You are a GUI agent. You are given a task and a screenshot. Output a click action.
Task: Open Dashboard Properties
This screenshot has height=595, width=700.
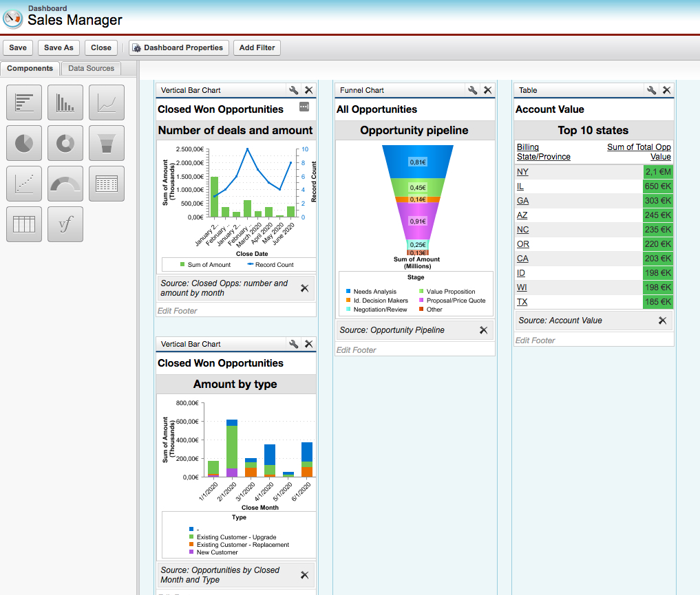point(178,47)
